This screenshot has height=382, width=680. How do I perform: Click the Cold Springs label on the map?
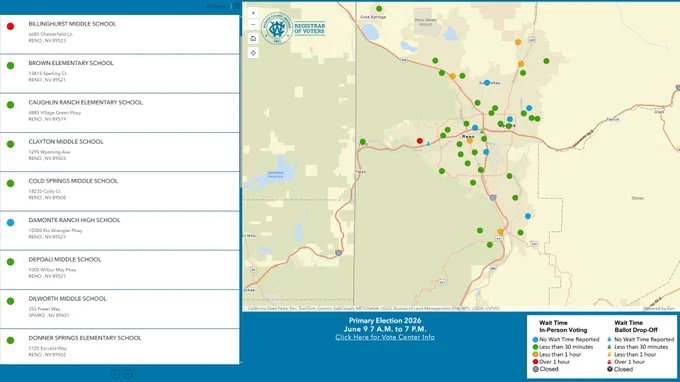[373, 17]
